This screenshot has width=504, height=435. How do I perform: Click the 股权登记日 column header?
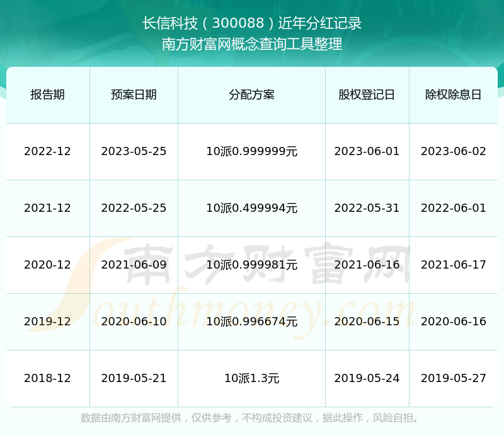pos(367,95)
